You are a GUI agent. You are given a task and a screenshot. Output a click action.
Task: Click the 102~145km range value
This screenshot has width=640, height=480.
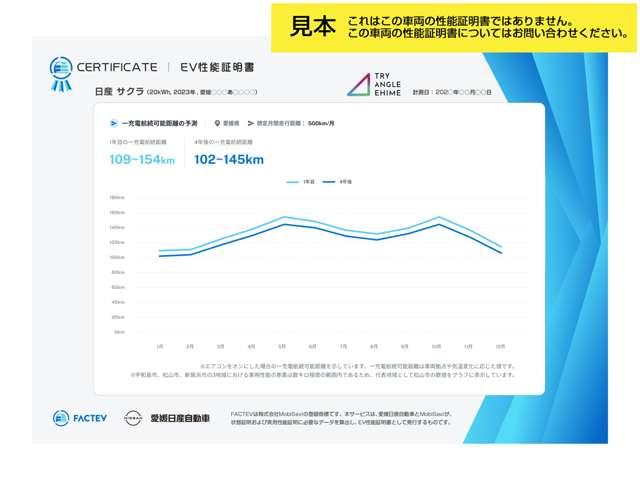229,160
